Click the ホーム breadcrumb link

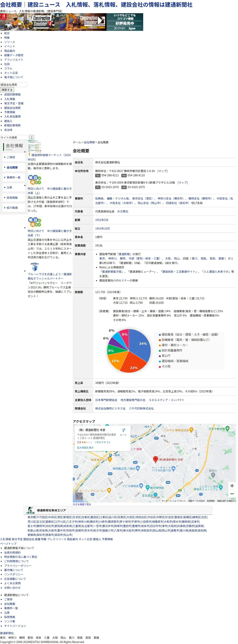[x=77, y=142]
